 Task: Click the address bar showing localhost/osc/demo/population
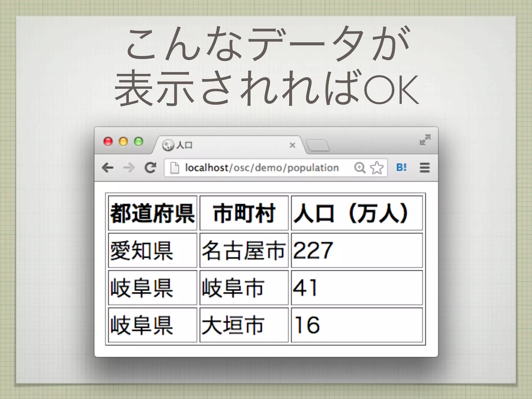[x=276, y=168]
